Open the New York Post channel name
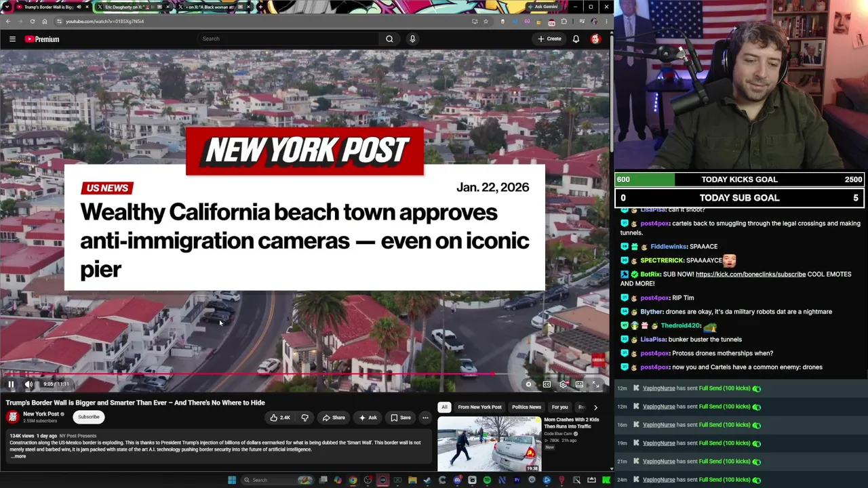The image size is (868, 488). pyautogui.click(x=41, y=413)
